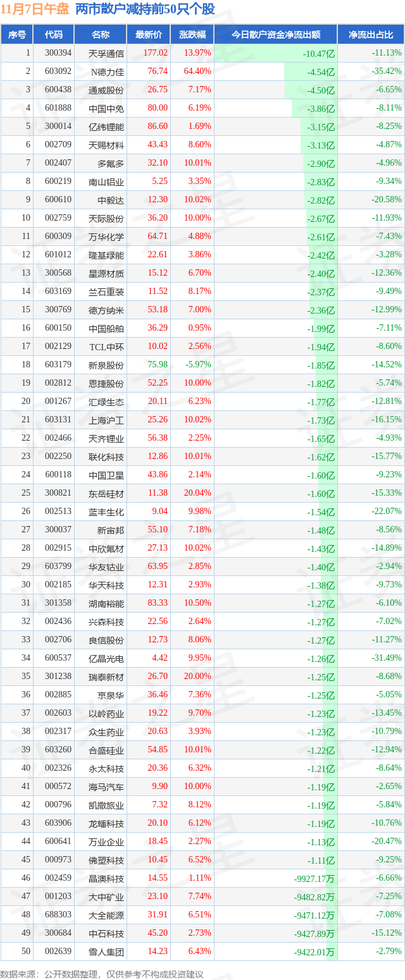Click stock name 永太科技

(106, 768)
